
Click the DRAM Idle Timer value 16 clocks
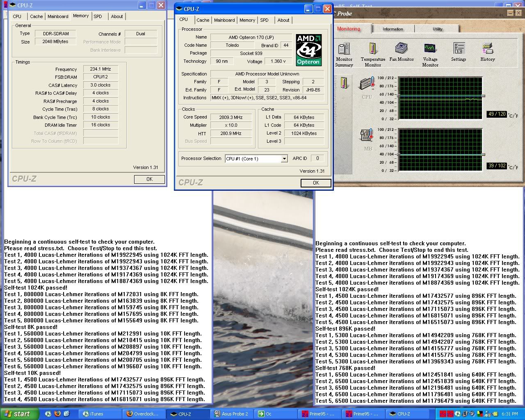click(x=101, y=125)
